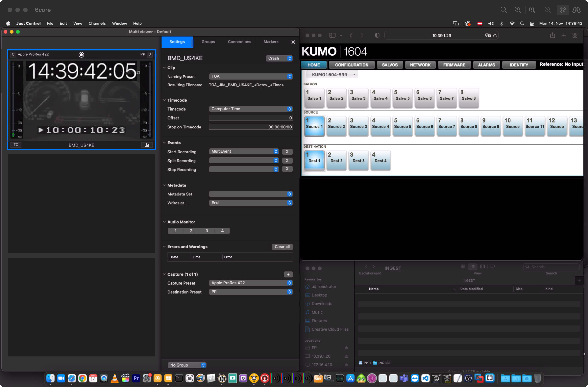588x387 pixels.
Task: Reload the 10.39.1.29 page in Safari
Action: 495,36
